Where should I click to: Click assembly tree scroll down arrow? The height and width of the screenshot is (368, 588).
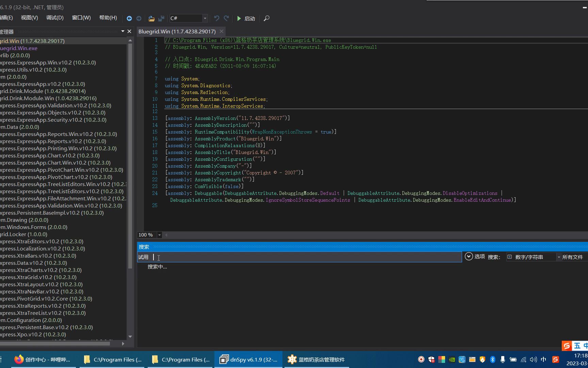click(x=130, y=337)
